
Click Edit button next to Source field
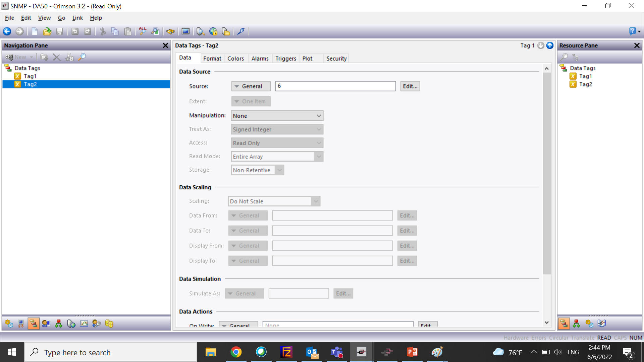[x=410, y=86]
